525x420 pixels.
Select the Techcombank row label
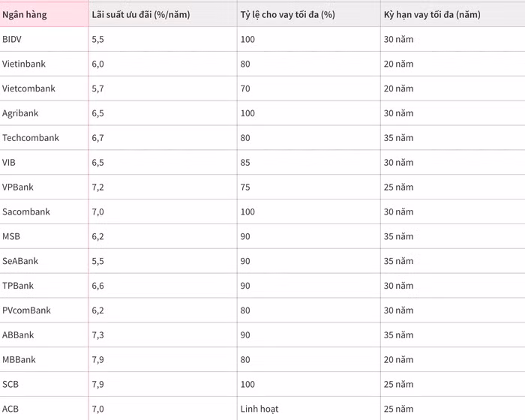pos(31,138)
